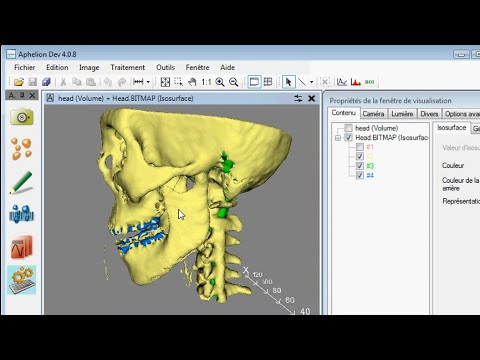Click the ROI toolbar icon
Viewport: 480px width, 360px height.
point(369,82)
